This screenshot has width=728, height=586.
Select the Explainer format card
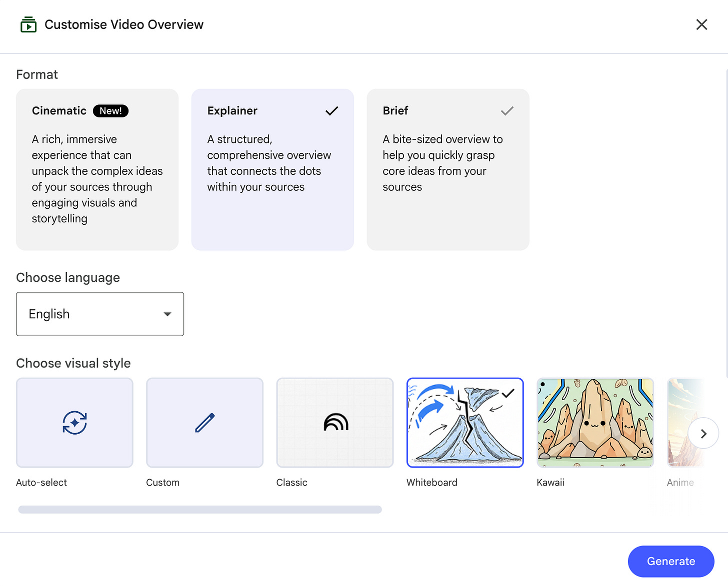coord(272,169)
